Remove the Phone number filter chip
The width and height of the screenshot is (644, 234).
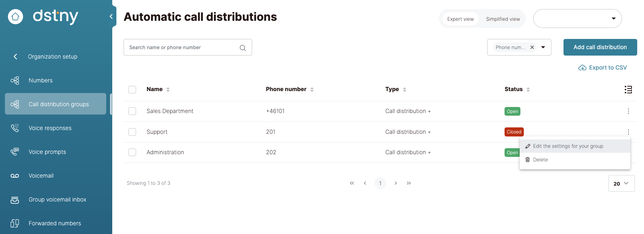(x=532, y=47)
